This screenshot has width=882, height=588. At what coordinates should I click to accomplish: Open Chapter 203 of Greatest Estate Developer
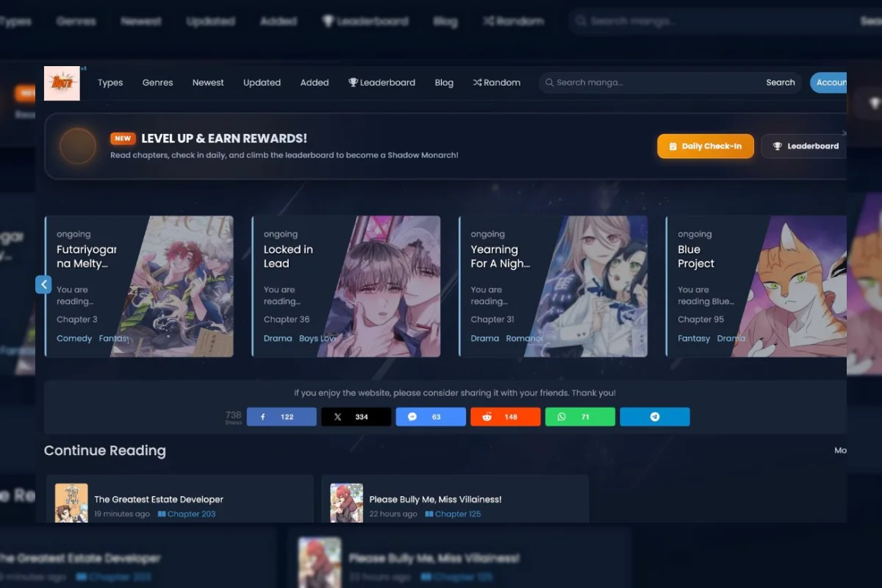click(187, 514)
